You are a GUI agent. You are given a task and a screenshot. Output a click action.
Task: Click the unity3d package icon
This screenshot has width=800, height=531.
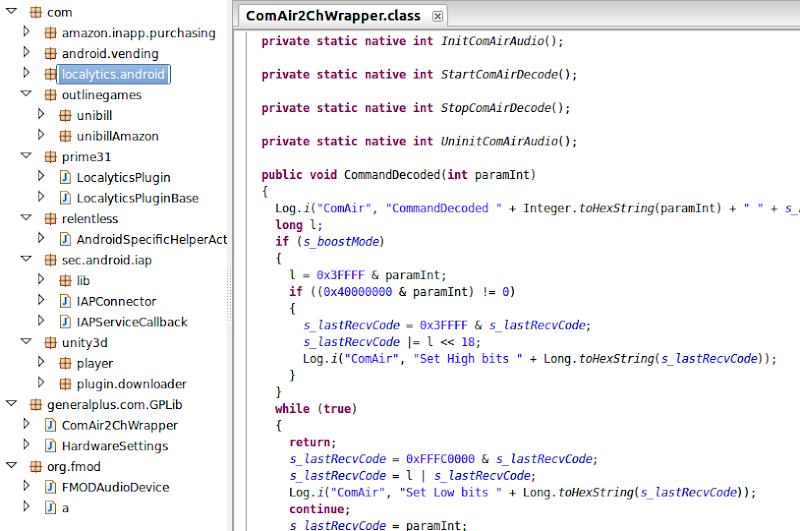[51, 343]
